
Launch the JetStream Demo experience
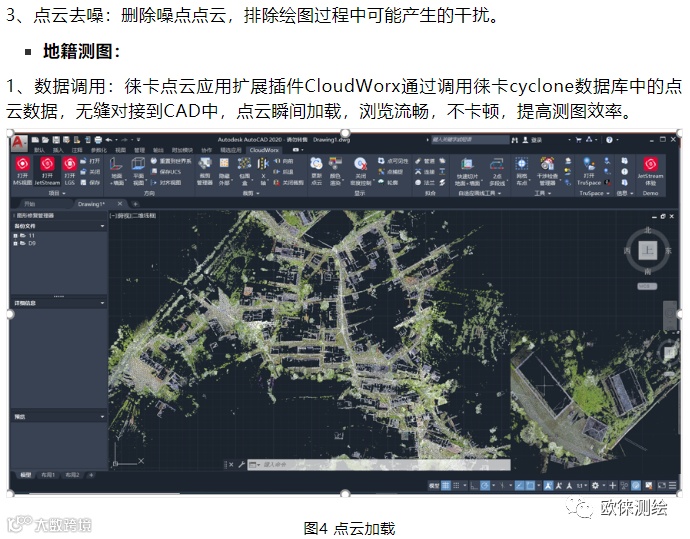click(650, 170)
